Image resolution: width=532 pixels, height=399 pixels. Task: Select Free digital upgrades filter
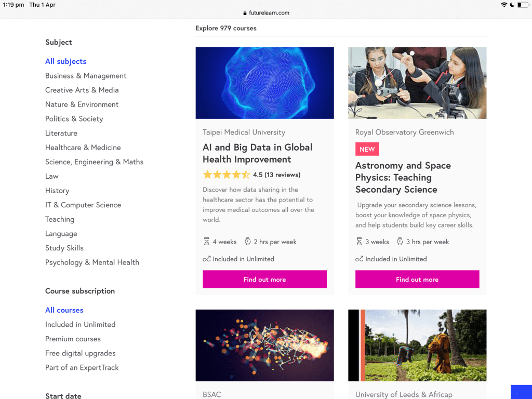pyautogui.click(x=80, y=353)
